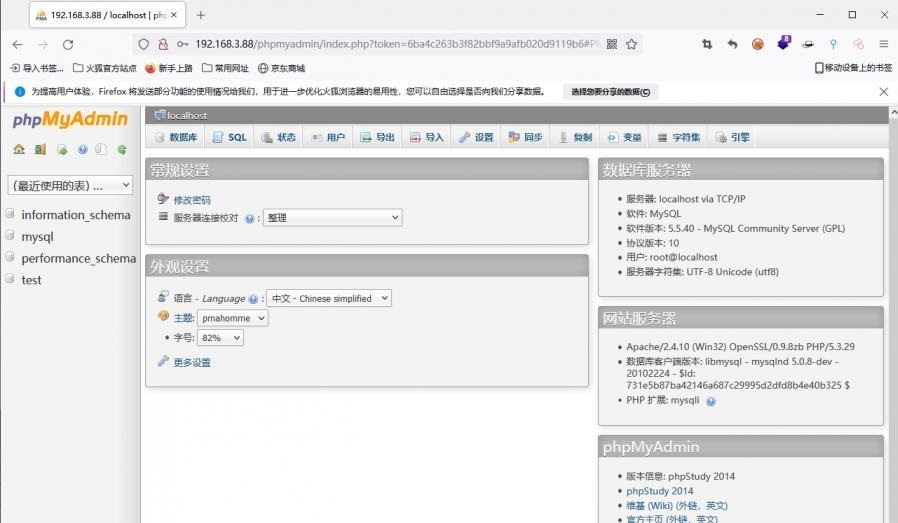The image size is (898, 523).
Task: Open the theme dropdown showing pmahomme
Action: coord(233,318)
